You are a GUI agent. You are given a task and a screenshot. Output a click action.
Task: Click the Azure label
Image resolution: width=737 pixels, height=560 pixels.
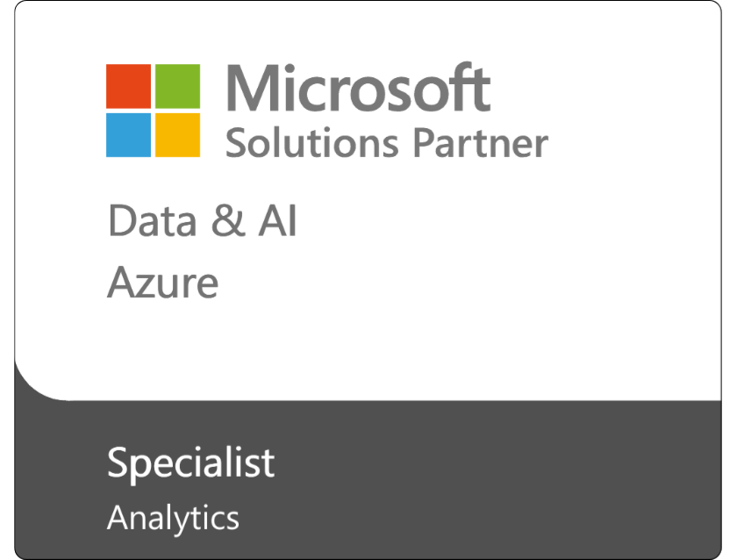pos(162,282)
